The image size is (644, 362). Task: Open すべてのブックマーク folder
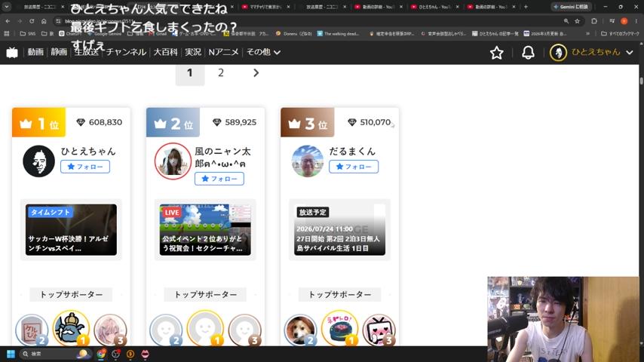click(620, 34)
